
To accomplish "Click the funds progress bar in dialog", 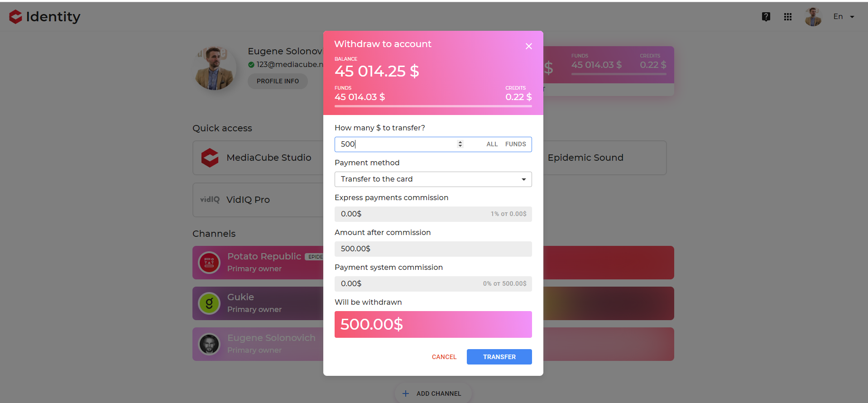I will coord(433,106).
